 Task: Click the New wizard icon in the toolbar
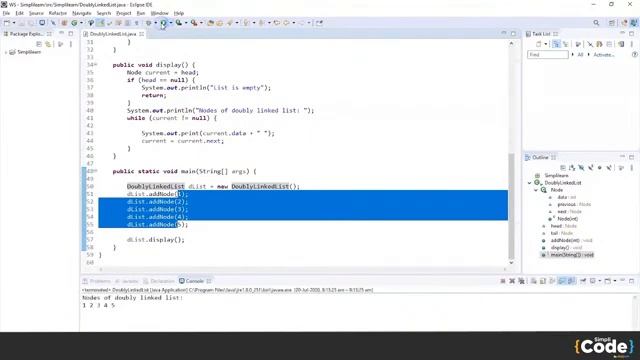tap(7, 23)
